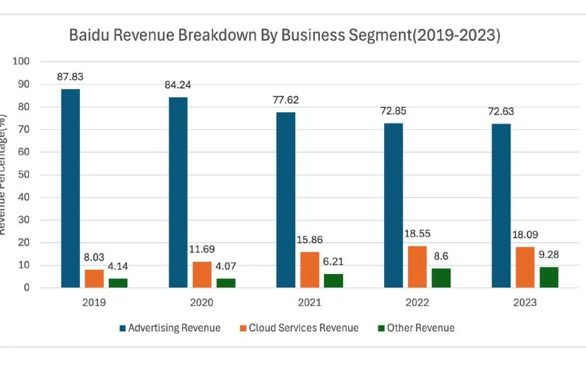Select the 8.6 data label
The width and height of the screenshot is (586, 392).
(x=441, y=256)
